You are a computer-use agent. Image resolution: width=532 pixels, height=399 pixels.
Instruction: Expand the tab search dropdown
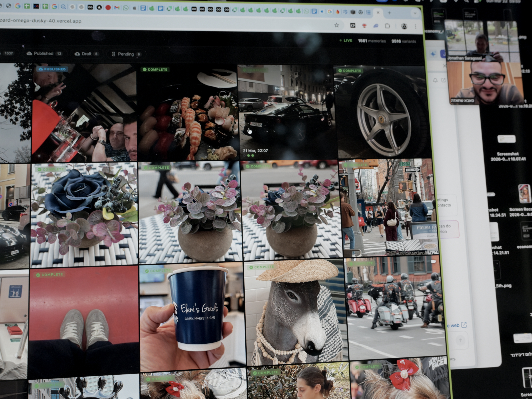[415, 13]
